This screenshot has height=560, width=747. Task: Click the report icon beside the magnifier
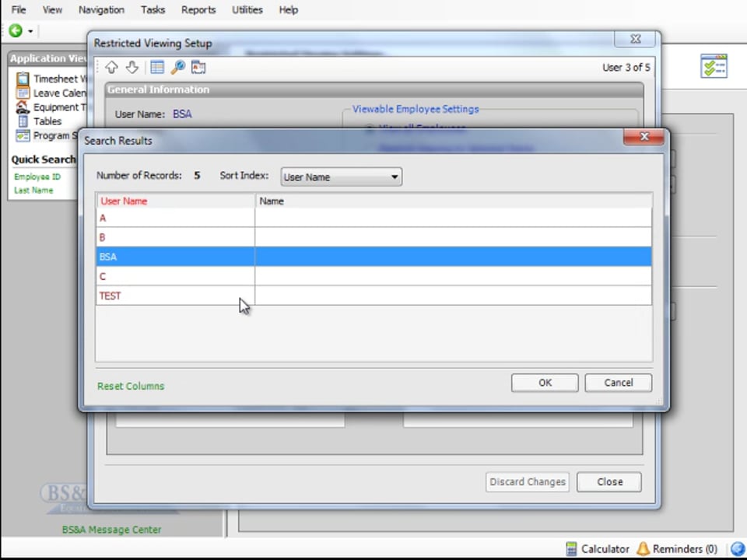pos(198,67)
